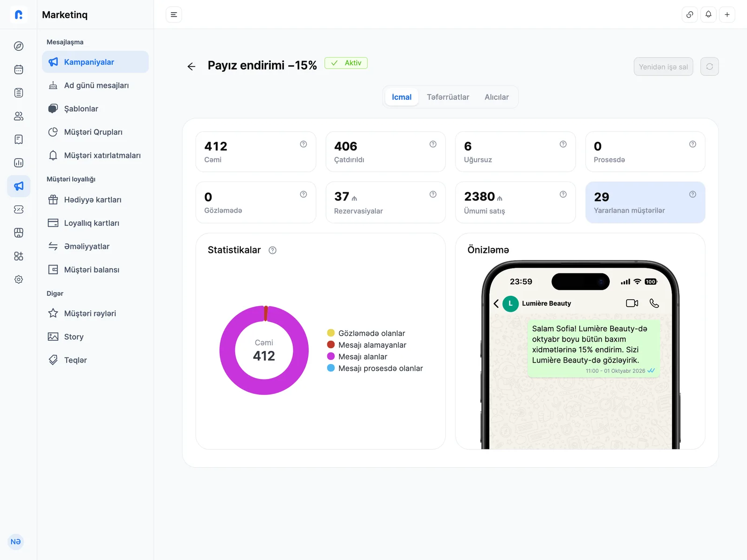Click the purple Mesajı alanlar legend swatch

tap(331, 357)
